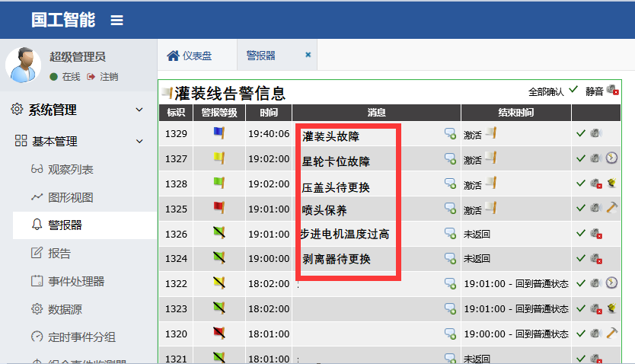This screenshot has height=364, width=635.
Task: Collapse the 系统管理 section
Action: coord(139,110)
